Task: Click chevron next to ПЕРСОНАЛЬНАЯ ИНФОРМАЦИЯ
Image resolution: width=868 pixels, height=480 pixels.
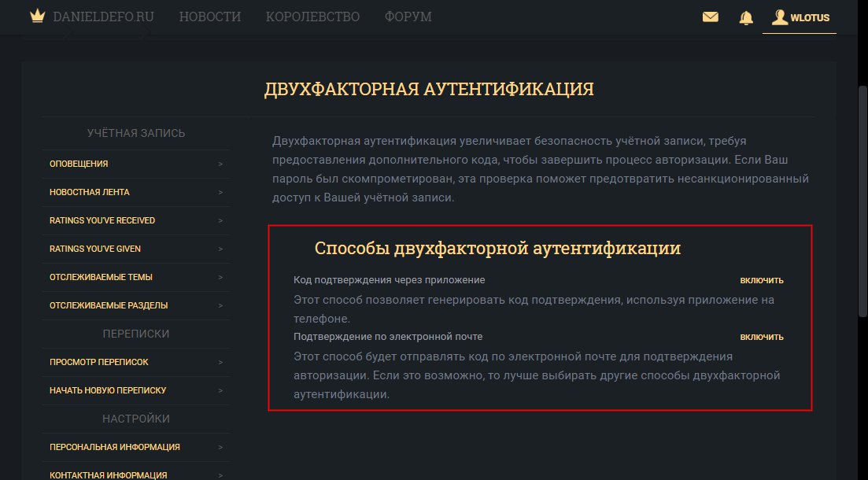Action: (x=220, y=447)
